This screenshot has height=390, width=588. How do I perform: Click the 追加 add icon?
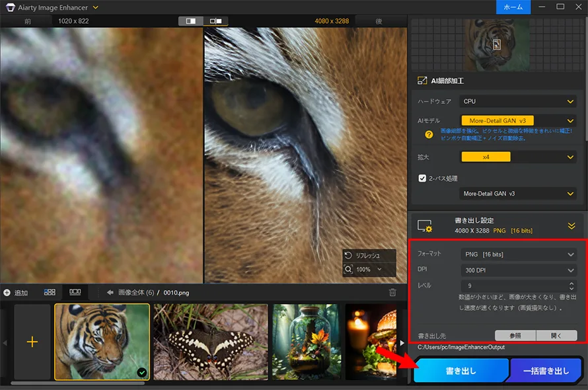click(7, 293)
